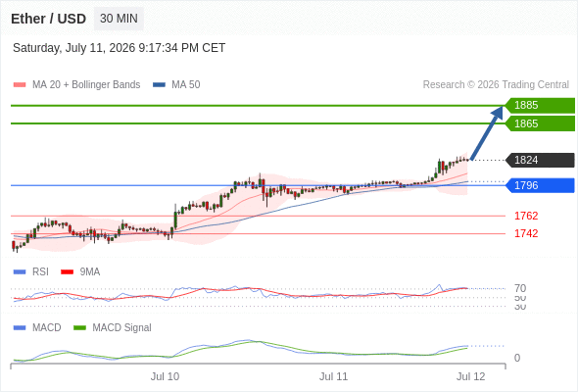Screen dimensions: 578x392
Task: Click the 'MA 50' legend label
Action: [x=186, y=85]
